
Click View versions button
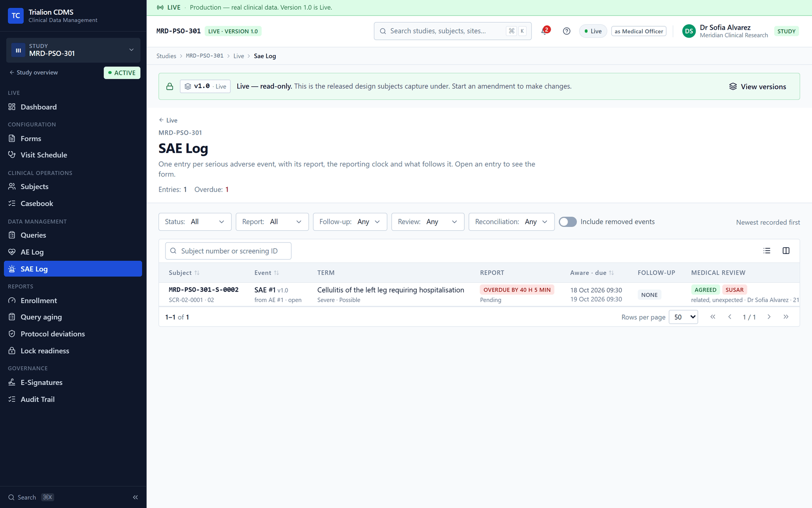coord(757,86)
